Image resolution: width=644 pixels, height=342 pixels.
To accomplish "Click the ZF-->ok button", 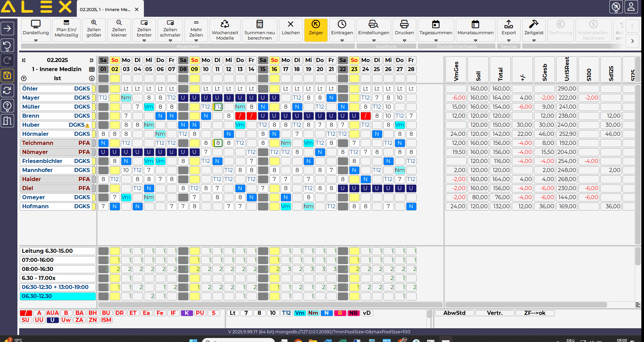I will [x=535, y=313].
